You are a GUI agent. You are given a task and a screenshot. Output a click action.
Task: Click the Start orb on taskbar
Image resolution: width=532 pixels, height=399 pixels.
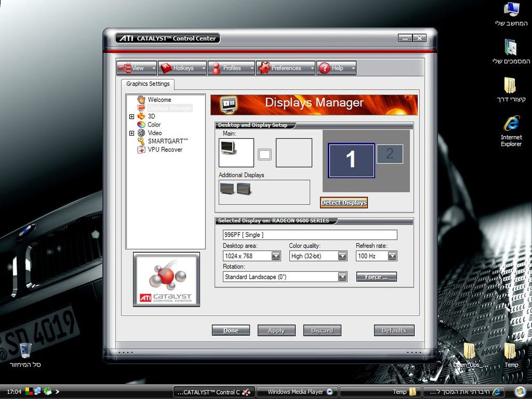coord(519,392)
